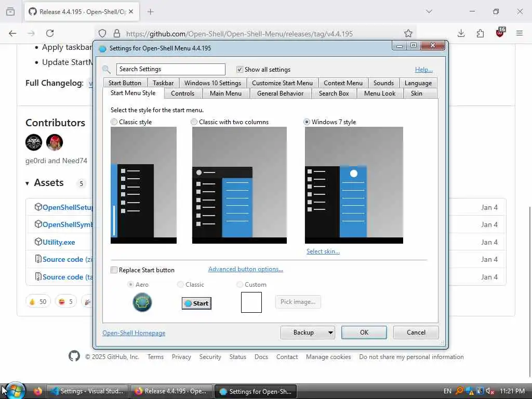This screenshot has width=532, height=399.
Task: Switch to the Search Box tab
Action: pos(334,94)
